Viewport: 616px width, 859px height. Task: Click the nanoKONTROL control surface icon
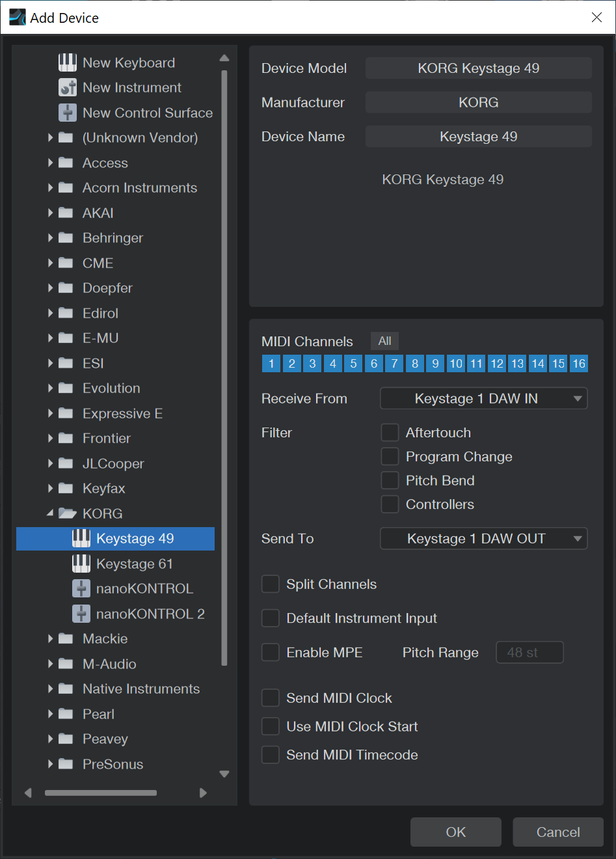pyautogui.click(x=81, y=588)
